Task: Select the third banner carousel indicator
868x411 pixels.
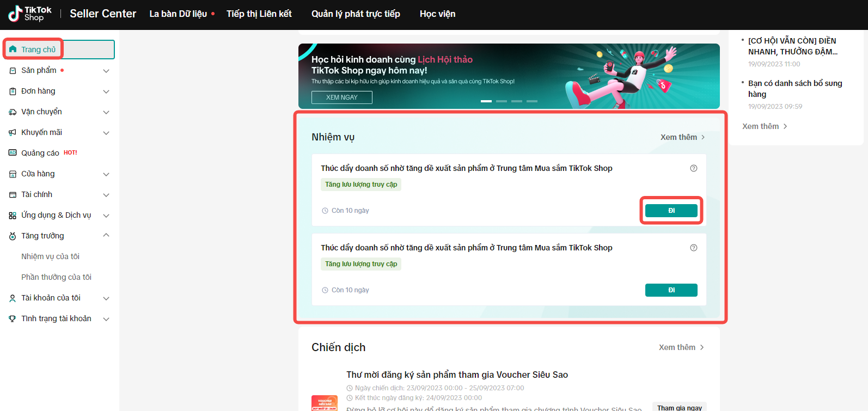Action: (x=517, y=101)
